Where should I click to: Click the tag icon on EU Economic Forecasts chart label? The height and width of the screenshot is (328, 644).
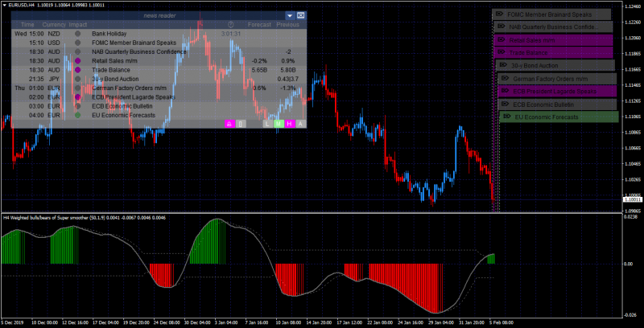pos(507,116)
